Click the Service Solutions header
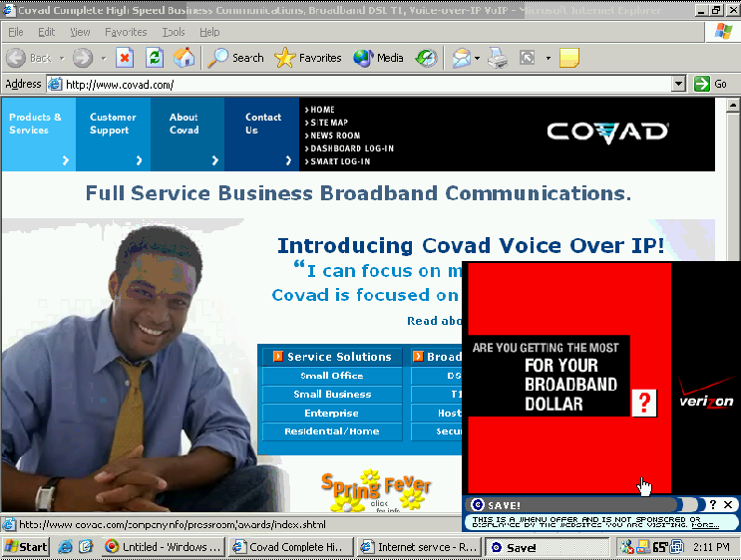 pos(333,357)
